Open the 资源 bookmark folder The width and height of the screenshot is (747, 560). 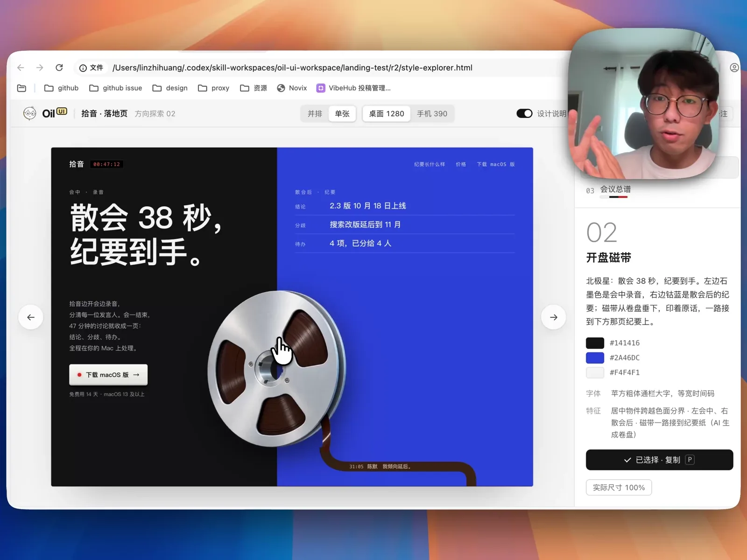254,88
